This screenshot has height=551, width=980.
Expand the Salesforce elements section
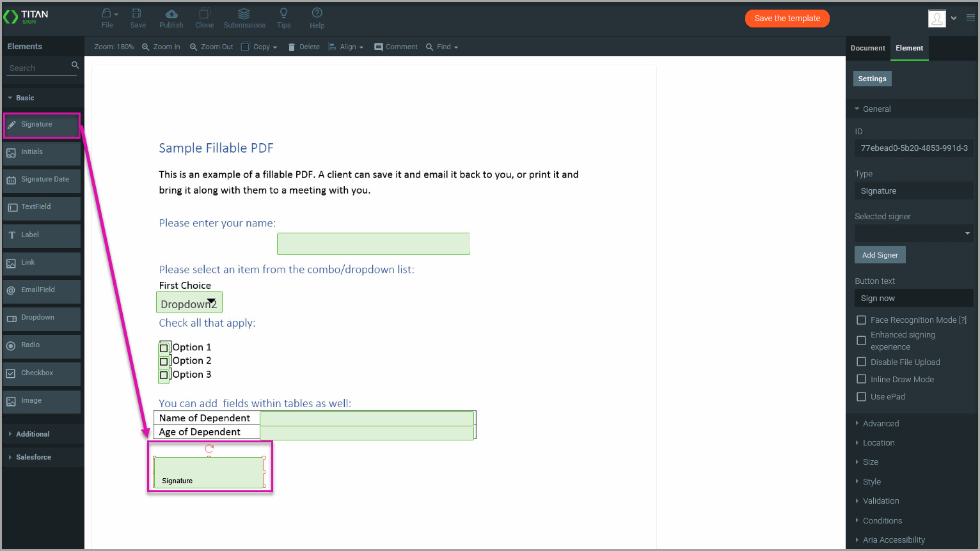click(43, 457)
